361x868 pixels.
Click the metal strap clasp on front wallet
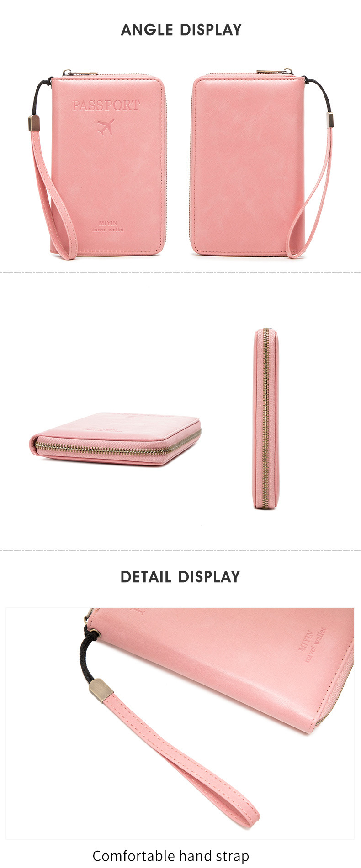pos(34,123)
